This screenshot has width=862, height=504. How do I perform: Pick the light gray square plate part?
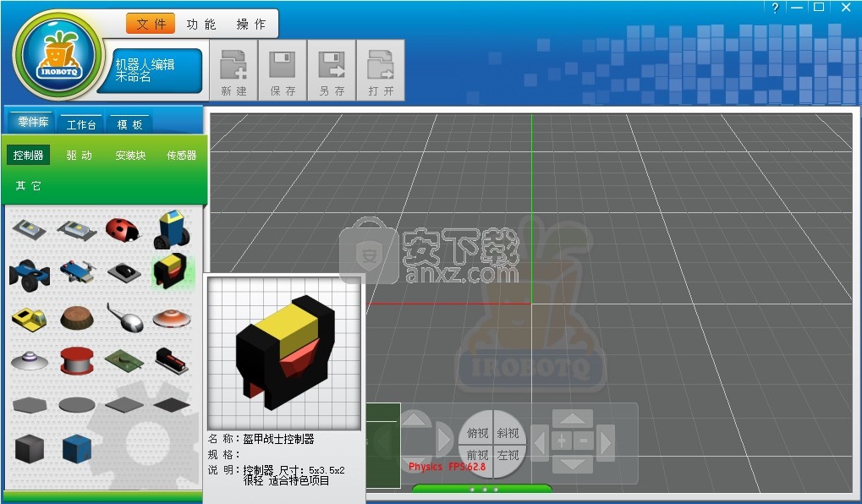(124, 405)
